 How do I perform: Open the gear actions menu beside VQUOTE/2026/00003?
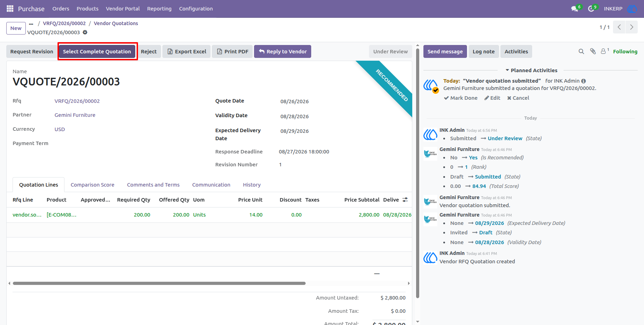(x=85, y=32)
